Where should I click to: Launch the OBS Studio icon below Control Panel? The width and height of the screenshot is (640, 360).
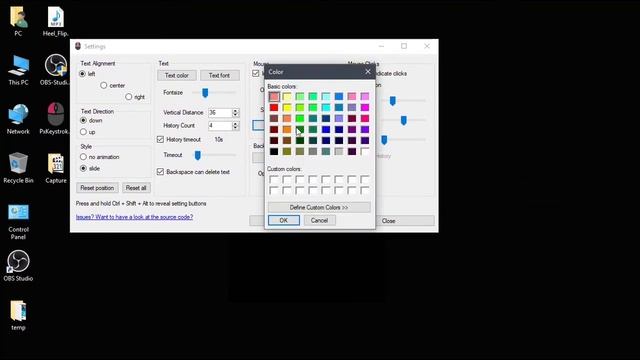point(18,266)
